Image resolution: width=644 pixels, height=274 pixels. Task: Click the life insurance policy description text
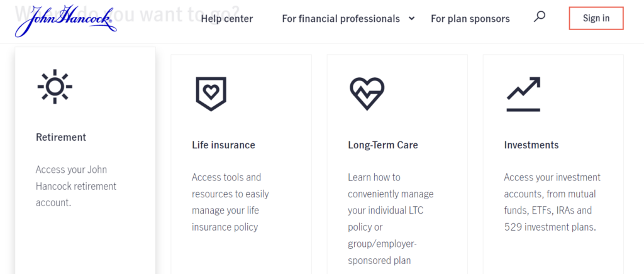coord(230,202)
